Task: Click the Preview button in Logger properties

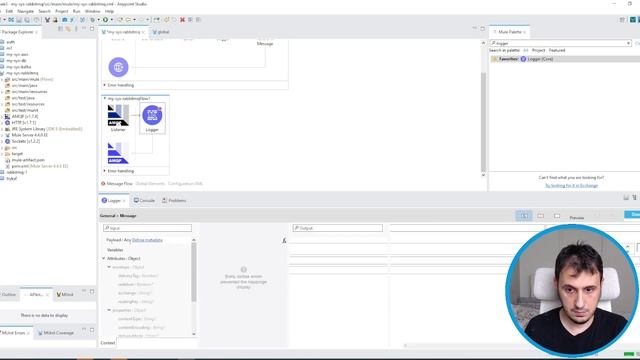Action: (577, 218)
